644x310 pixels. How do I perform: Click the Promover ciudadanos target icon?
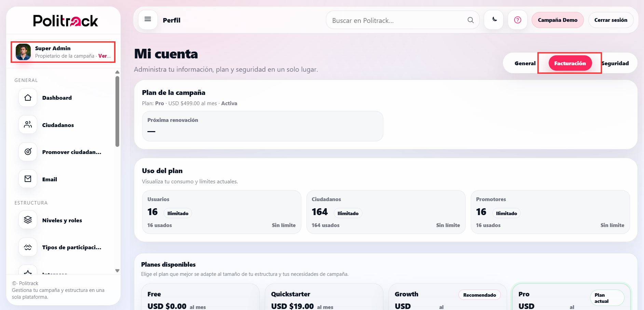click(x=27, y=152)
